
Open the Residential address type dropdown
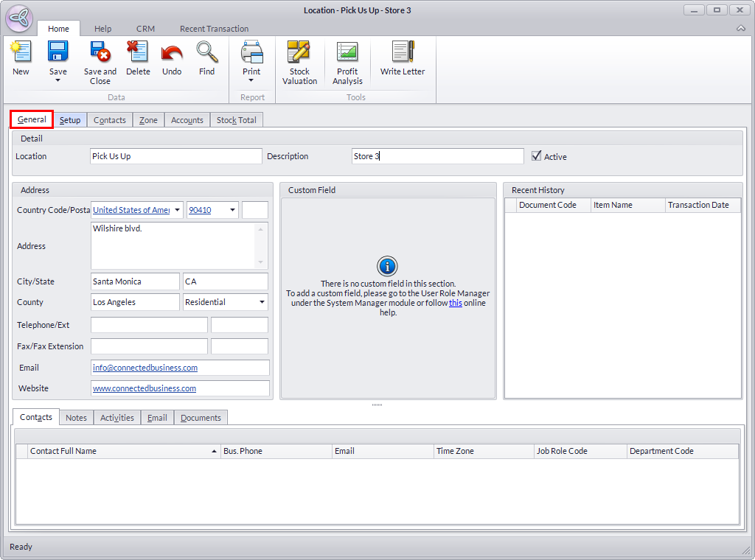point(262,302)
